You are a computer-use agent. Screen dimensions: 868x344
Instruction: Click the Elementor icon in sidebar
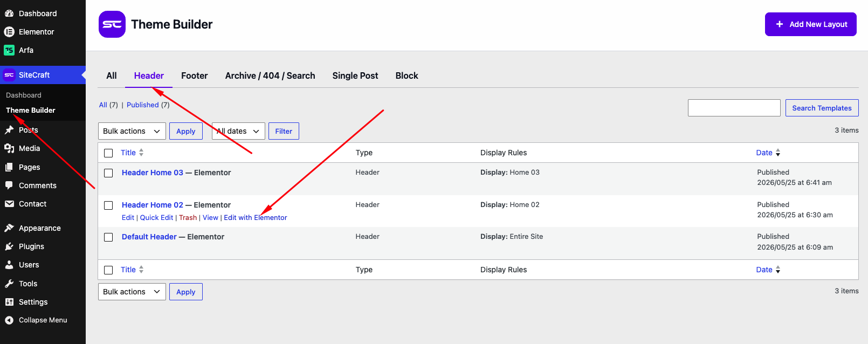pos(9,32)
